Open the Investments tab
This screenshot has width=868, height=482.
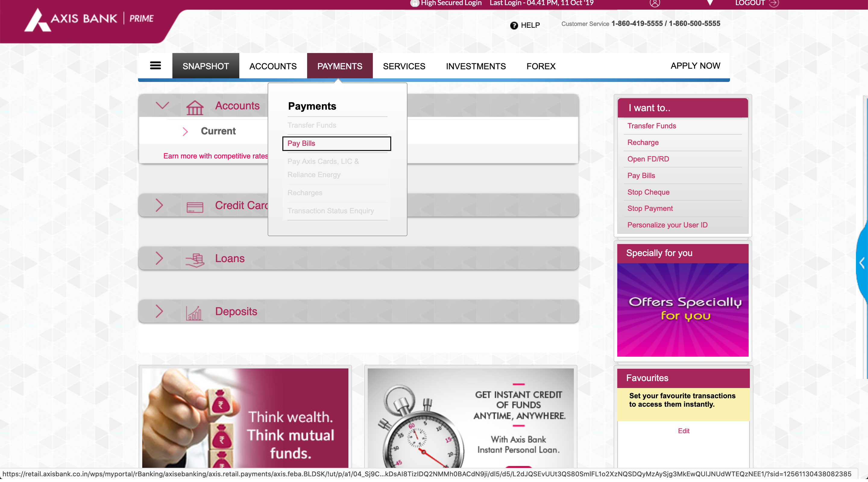pyautogui.click(x=476, y=66)
